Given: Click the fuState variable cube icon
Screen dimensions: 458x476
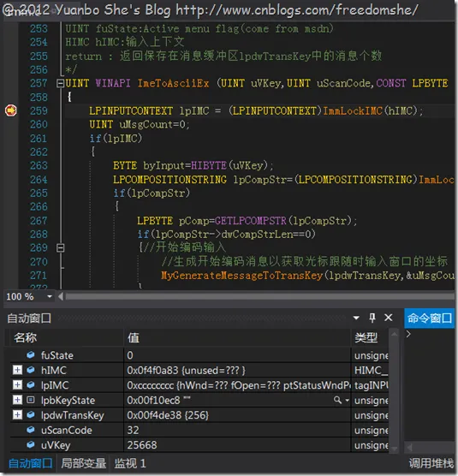Looking at the screenshot, I should click(30, 354).
